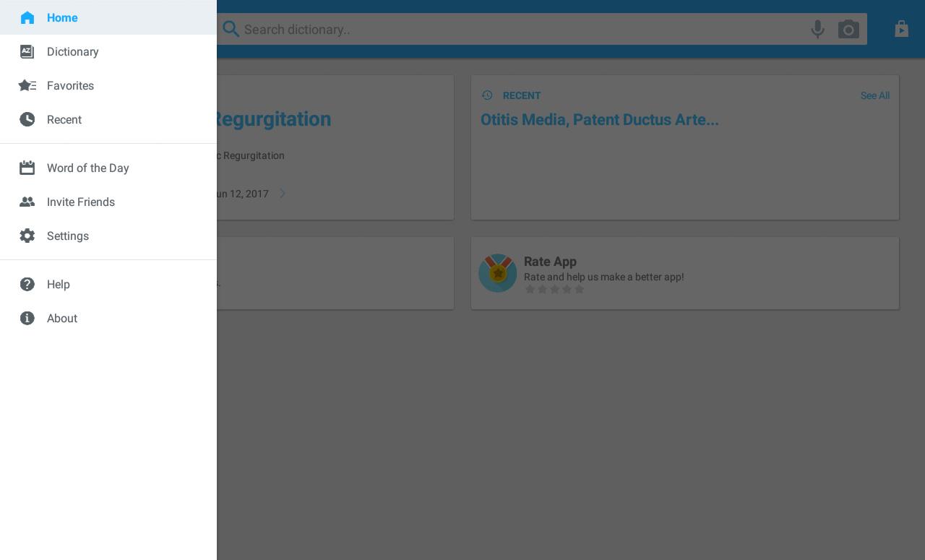Click the Rate App title text
Viewport: 925px width, 560px height.
click(550, 262)
